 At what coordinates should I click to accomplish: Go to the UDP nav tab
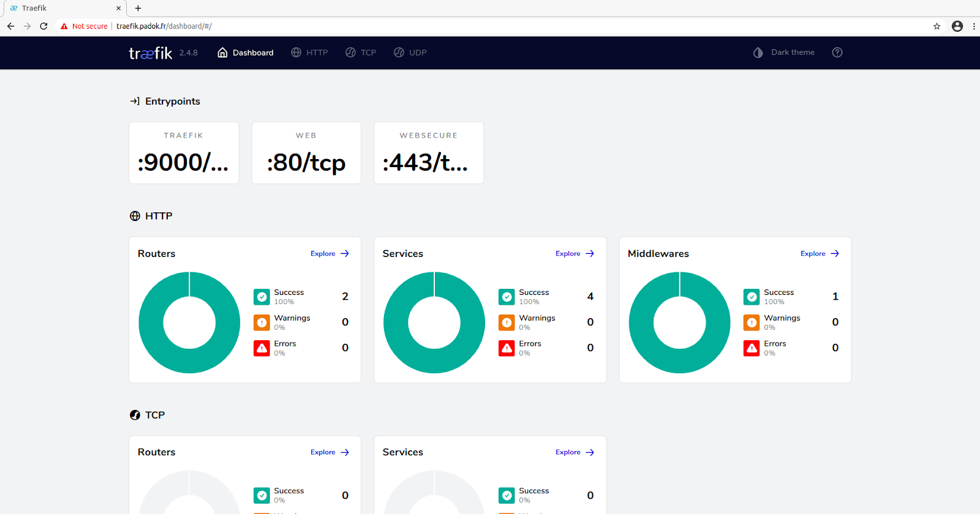click(x=410, y=53)
